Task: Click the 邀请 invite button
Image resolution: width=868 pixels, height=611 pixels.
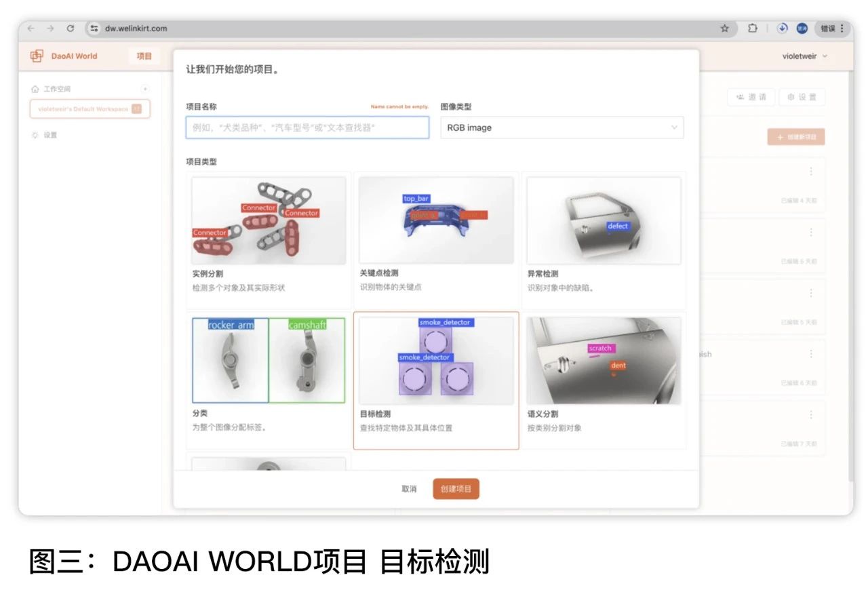Action: (x=751, y=97)
